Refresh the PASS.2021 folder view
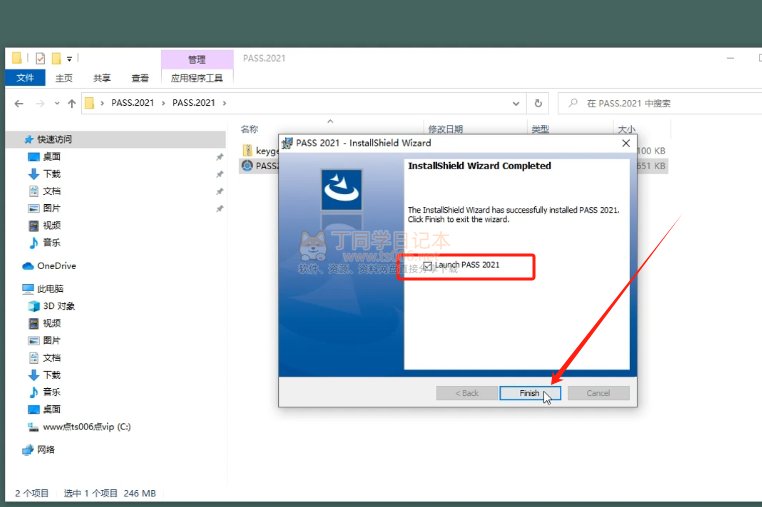 538,104
